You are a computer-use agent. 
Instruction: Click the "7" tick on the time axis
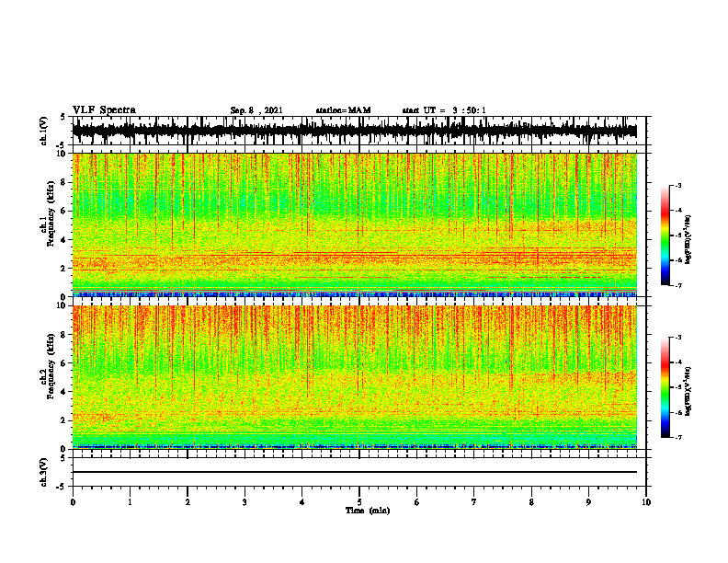pos(474,502)
